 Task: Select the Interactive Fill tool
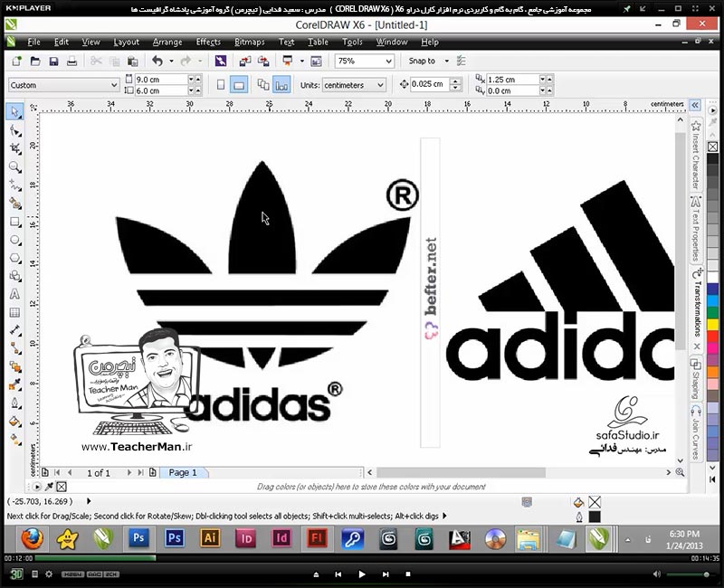tap(14, 440)
